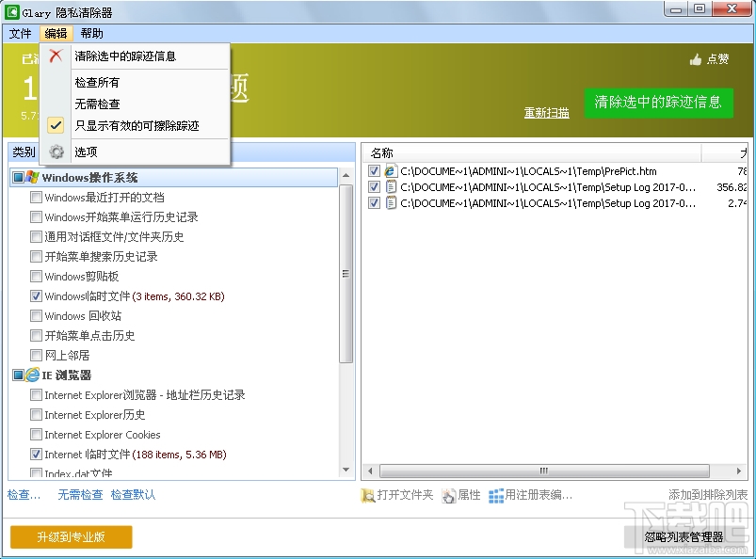Select the PrePict.htm file path text
This screenshot has width=756, height=559.
[528, 171]
